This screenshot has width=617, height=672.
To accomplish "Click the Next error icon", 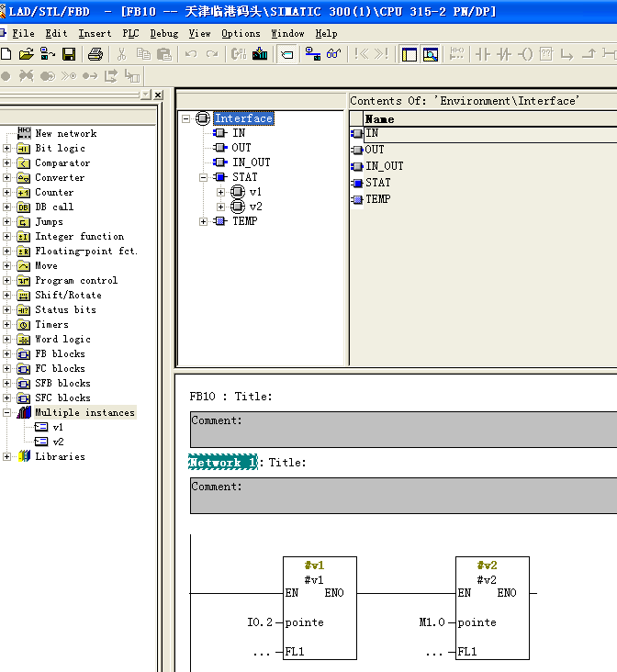I will coord(381,54).
